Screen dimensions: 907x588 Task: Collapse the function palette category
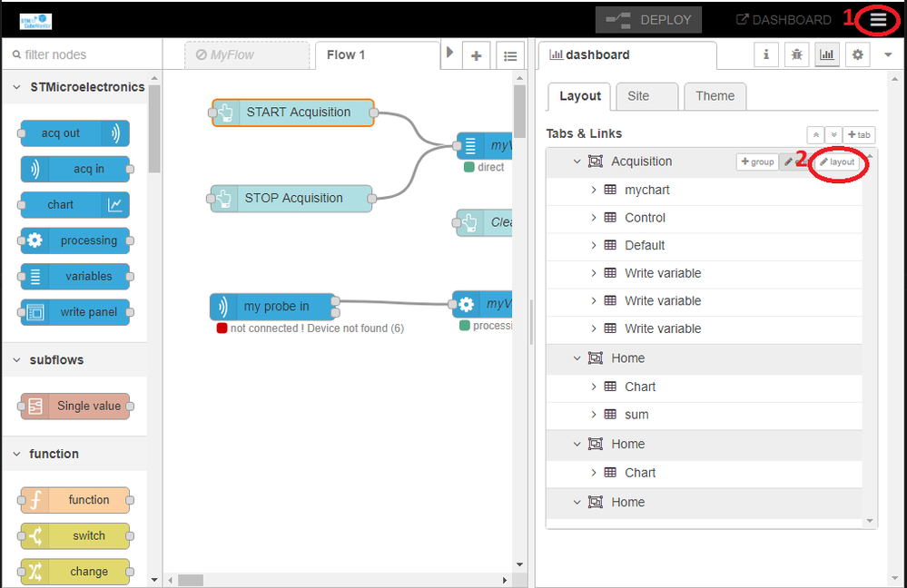(74, 454)
